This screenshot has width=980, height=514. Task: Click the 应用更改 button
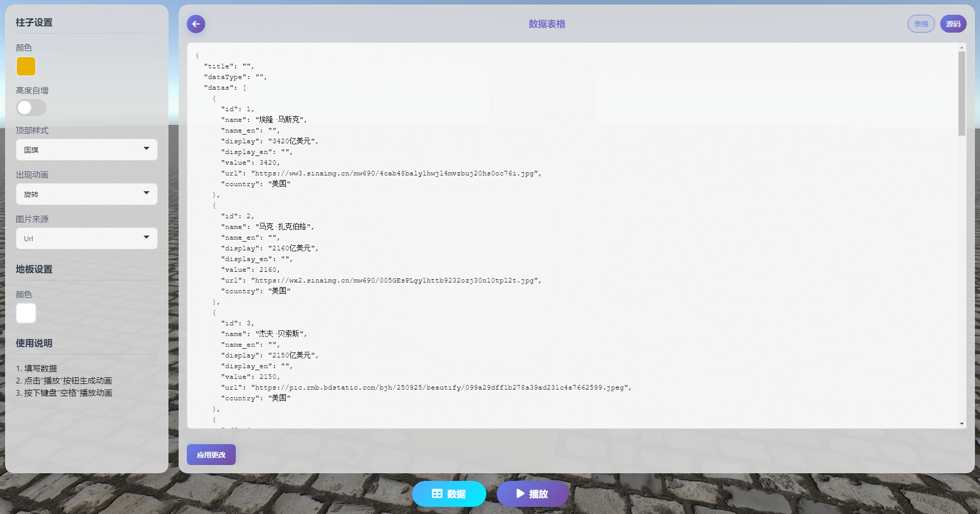(211, 454)
